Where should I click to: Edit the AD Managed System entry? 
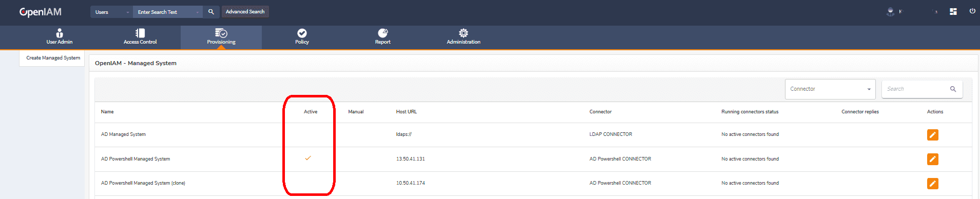(932, 135)
